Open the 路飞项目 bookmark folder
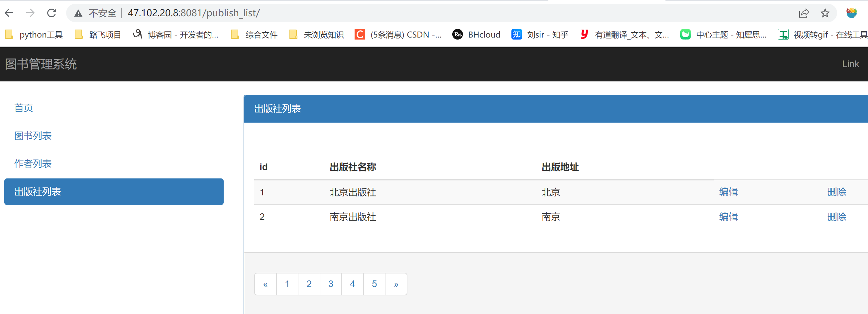 coord(98,35)
